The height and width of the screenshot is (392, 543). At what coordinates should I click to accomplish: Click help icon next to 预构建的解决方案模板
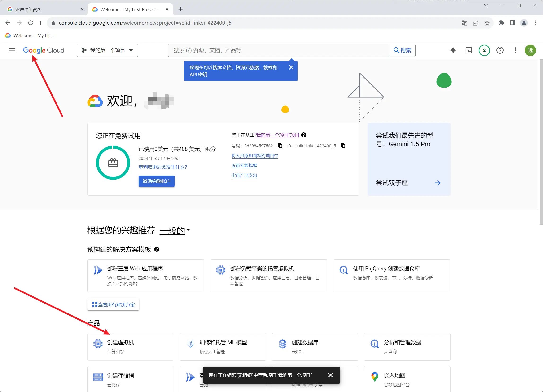pos(157,249)
